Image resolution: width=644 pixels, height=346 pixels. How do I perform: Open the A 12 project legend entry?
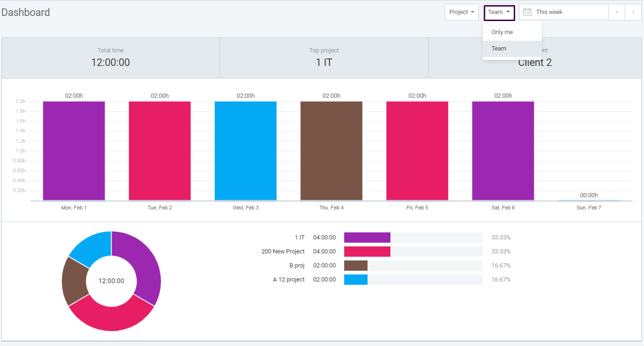click(x=289, y=279)
